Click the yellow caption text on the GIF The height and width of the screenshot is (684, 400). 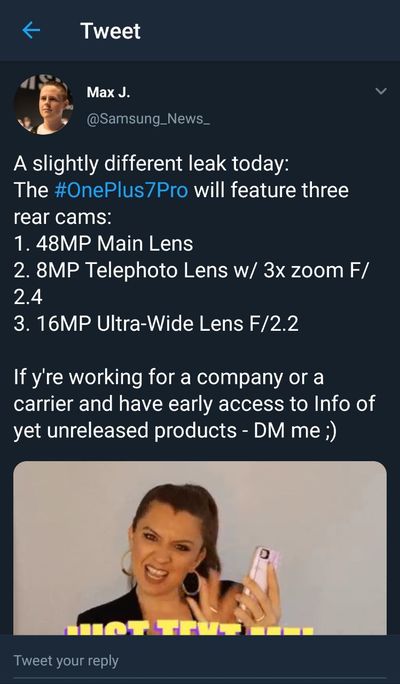point(189,630)
